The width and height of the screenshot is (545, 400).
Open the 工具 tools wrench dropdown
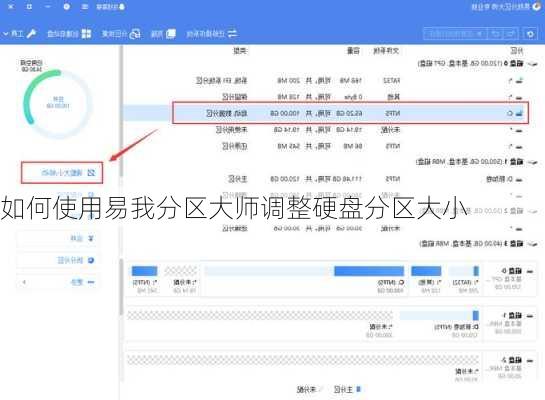pos(19,34)
